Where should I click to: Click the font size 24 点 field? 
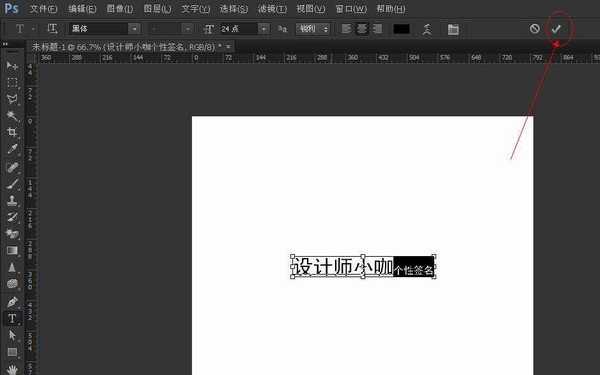tap(238, 29)
